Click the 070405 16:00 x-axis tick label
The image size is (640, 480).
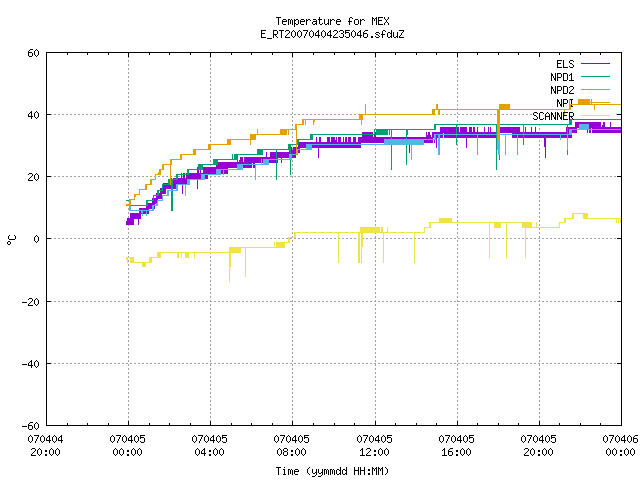point(456,446)
